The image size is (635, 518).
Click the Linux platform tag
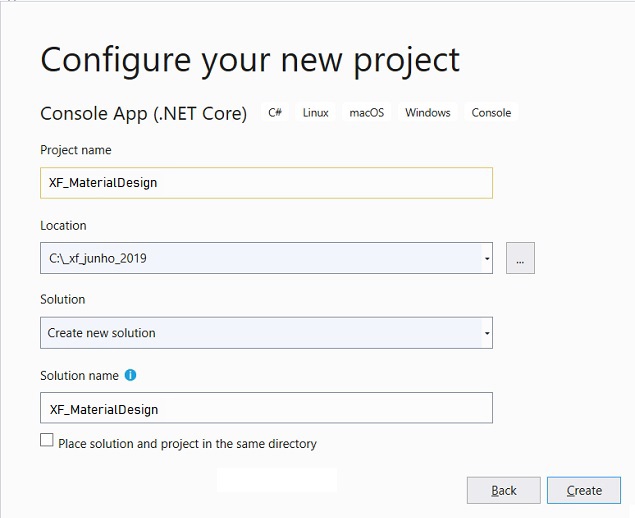click(x=315, y=112)
